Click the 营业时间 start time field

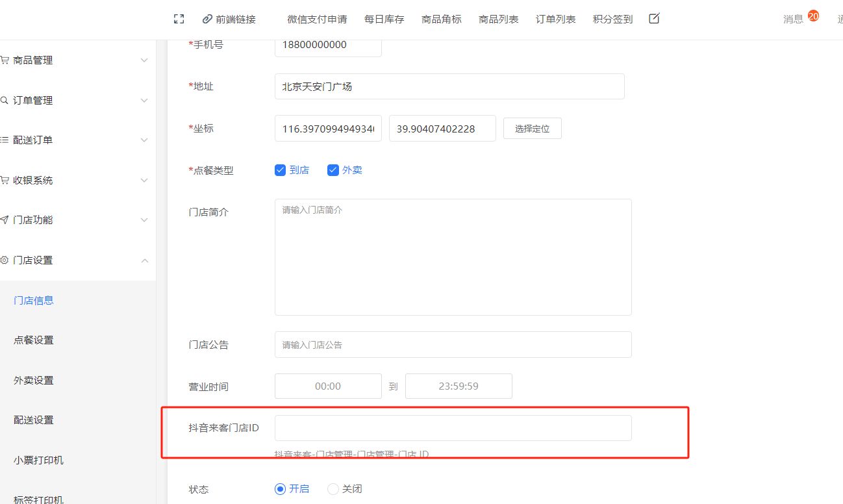coord(328,386)
